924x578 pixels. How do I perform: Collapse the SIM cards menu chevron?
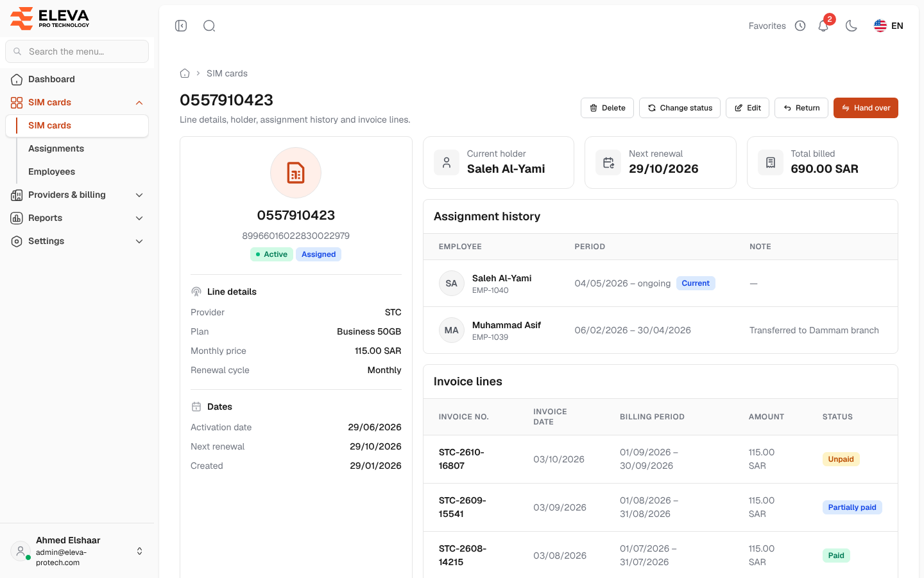pyautogui.click(x=139, y=103)
